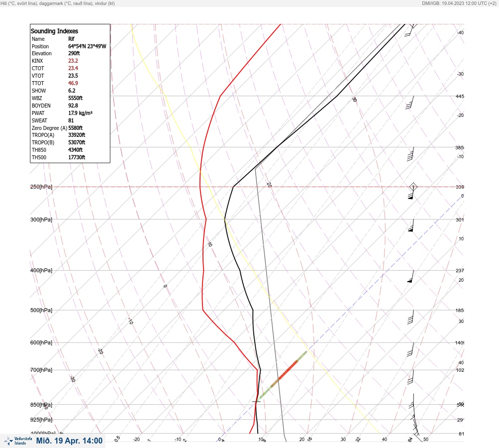Click the temperature axis label -20 at bottom
The height and width of the screenshot is (448, 499).
point(136,440)
